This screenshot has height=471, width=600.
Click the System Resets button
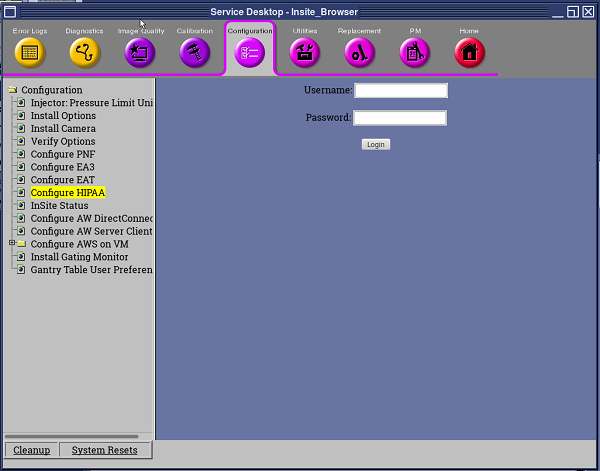[x=104, y=450]
